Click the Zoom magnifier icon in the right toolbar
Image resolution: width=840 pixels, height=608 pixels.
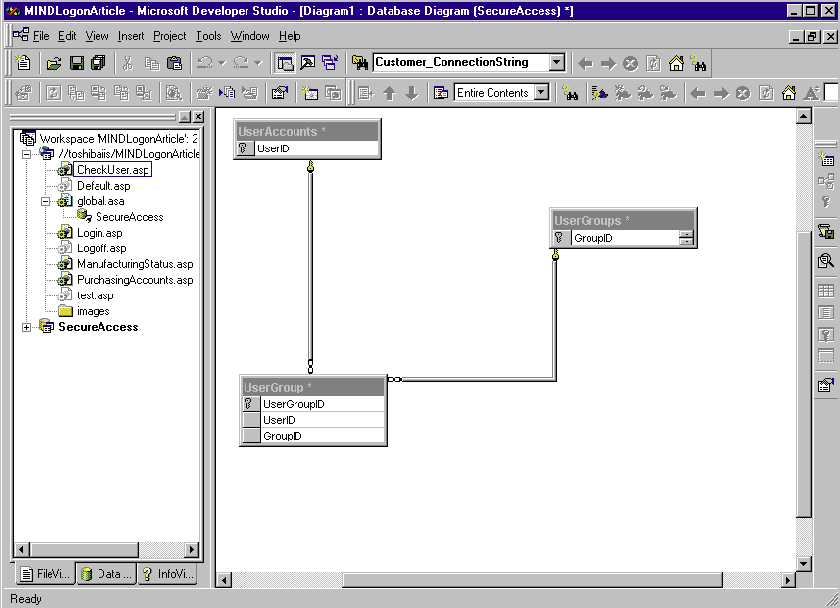click(826, 261)
